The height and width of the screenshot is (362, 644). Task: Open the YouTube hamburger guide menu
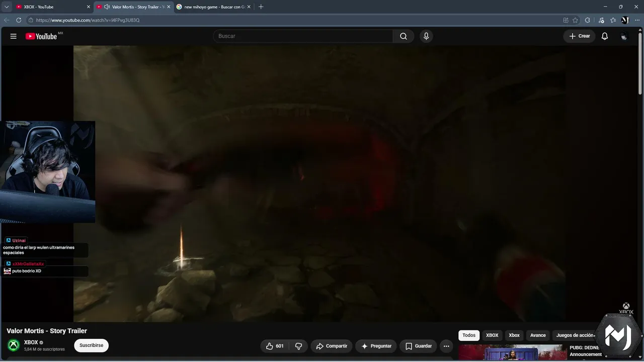(14, 36)
